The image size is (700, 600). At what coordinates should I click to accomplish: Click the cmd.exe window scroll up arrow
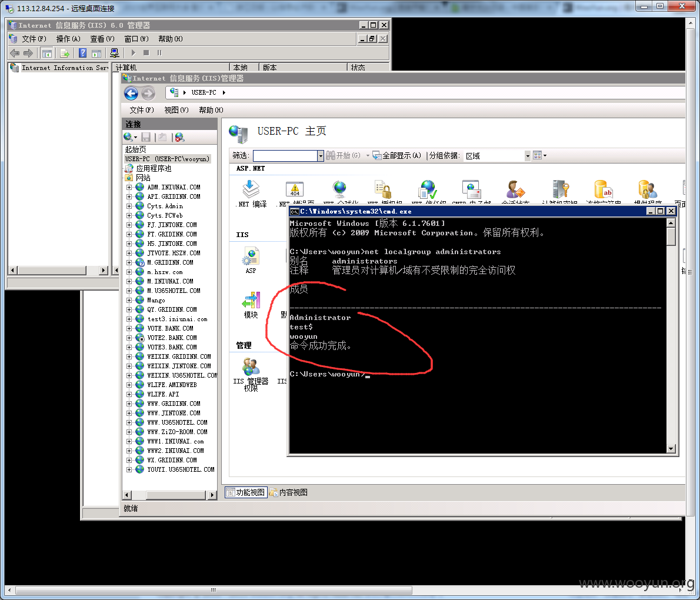click(671, 222)
